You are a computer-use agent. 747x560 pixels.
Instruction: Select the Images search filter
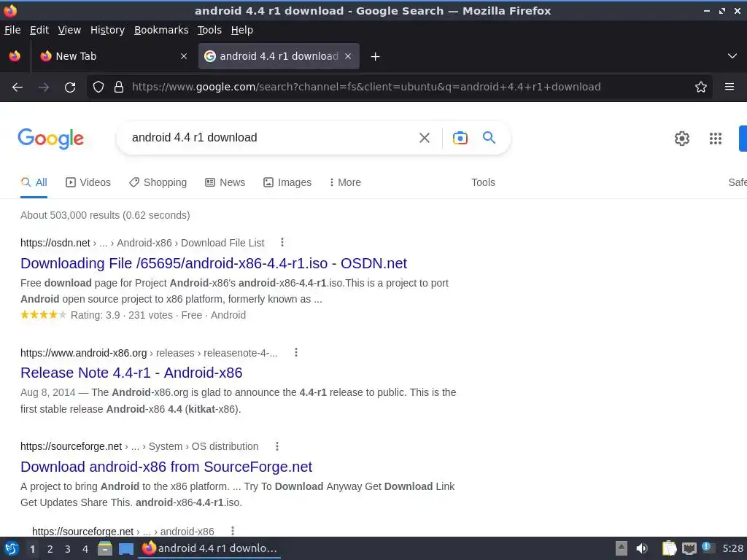pos(287,182)
